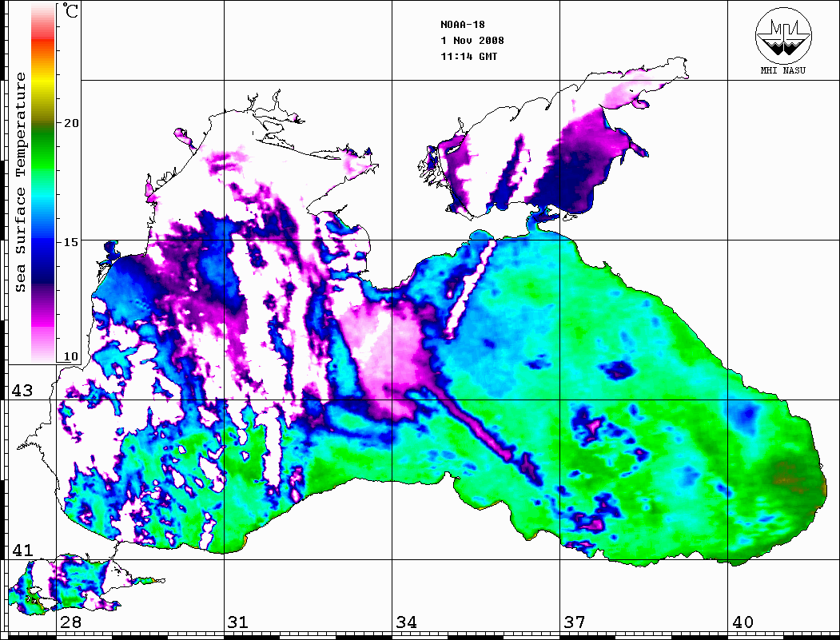Click the latitude label 41
The width and height of the screenshot is (840, 640).
22,550
